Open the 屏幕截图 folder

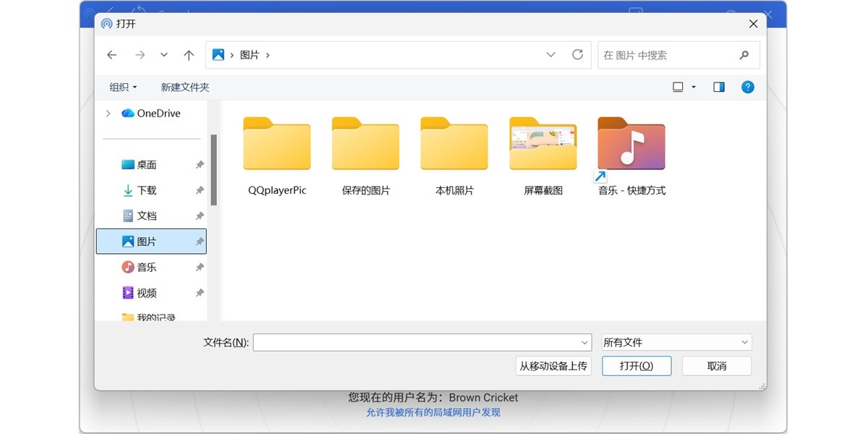543,145
